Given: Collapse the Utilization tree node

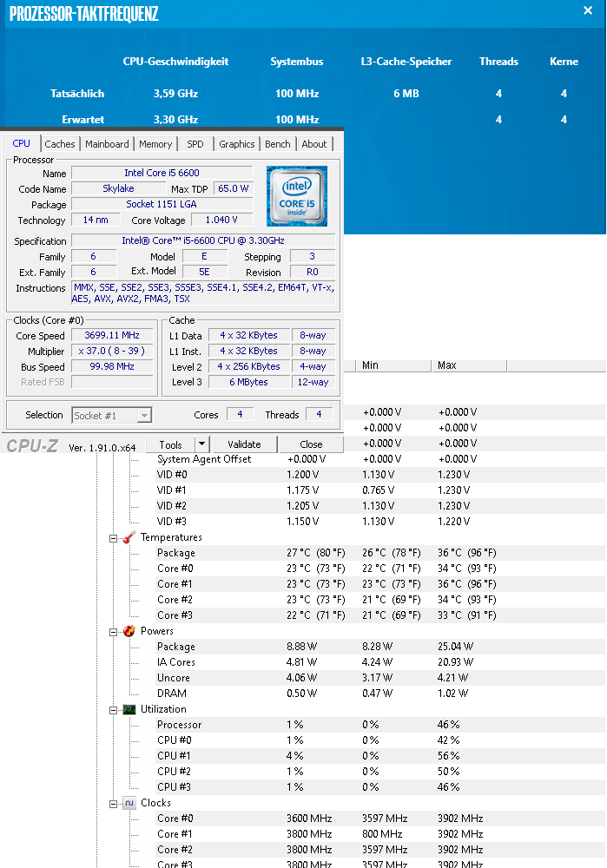Looking at the screenshot, I should pyautogui.click(x=113, y=710).
